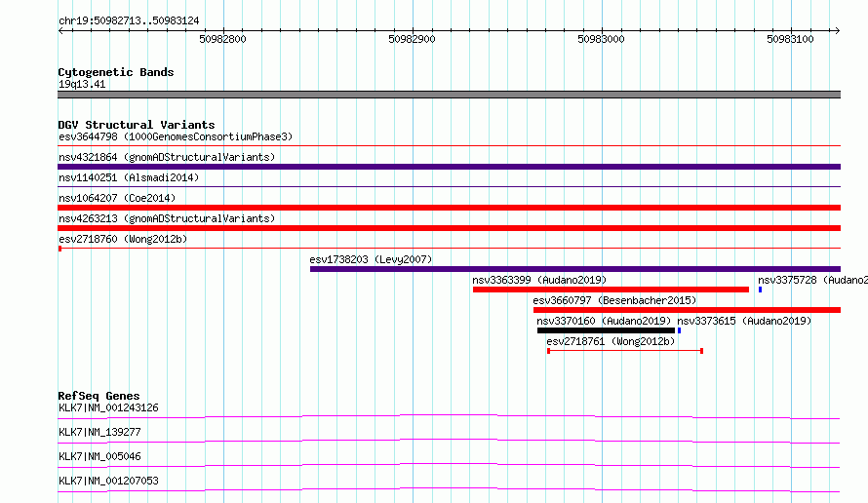
Task: Click the chr19:50982713..50983124 region label
Action: click(129, 20)
